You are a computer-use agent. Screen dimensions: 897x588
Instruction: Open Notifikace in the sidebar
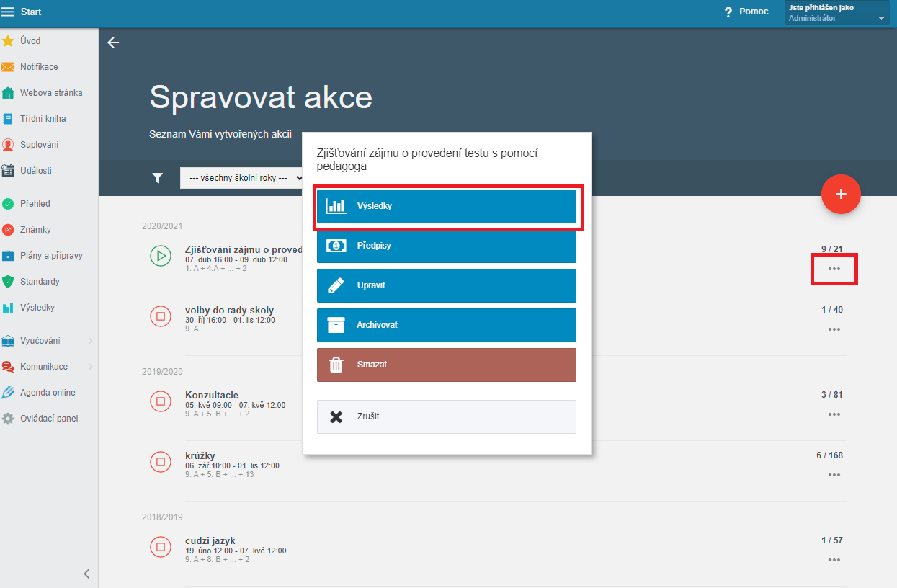point(39,67)
